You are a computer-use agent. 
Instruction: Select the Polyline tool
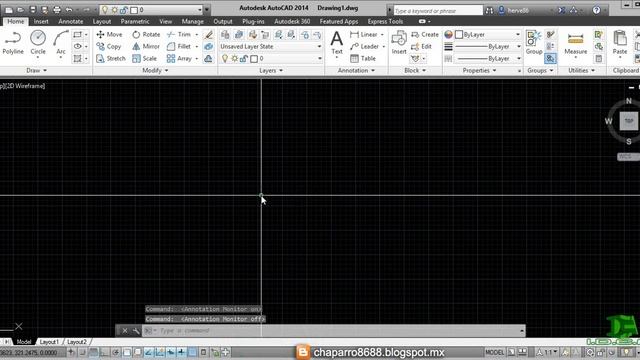(13, 43)
